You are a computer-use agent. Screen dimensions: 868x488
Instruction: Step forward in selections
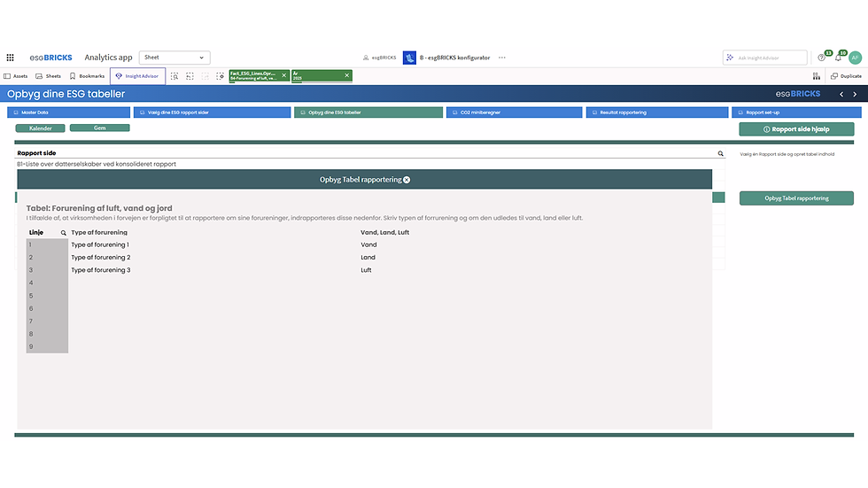coord(205,76)
